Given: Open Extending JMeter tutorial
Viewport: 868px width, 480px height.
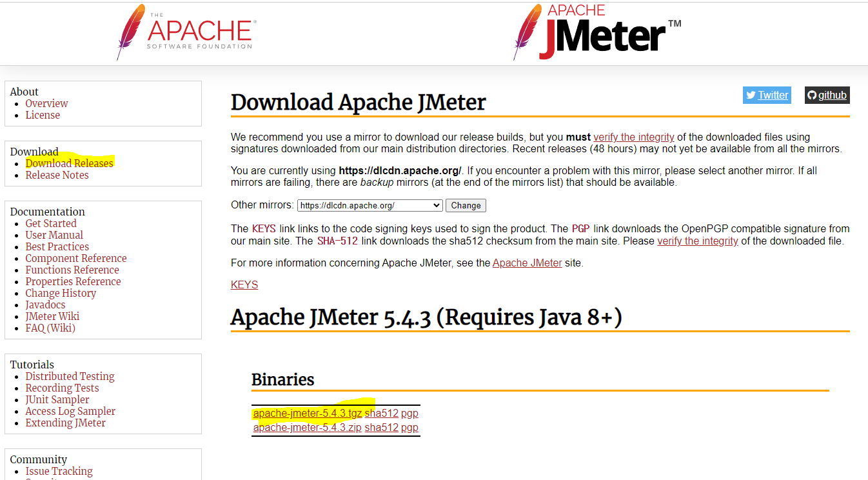Looking at the screenshot, I should 65,423.
